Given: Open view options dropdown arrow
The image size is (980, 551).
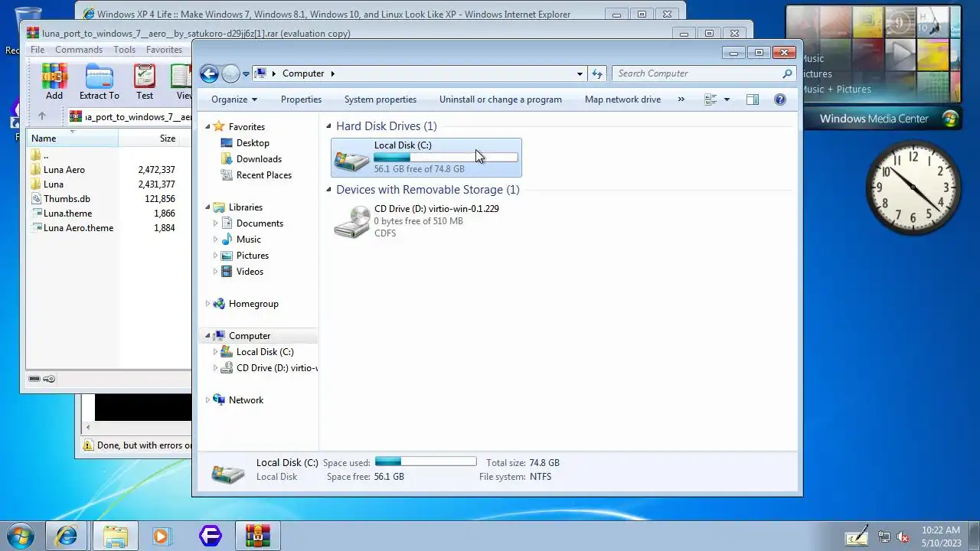Looking at the screenshot, I should tap(727, 99).
